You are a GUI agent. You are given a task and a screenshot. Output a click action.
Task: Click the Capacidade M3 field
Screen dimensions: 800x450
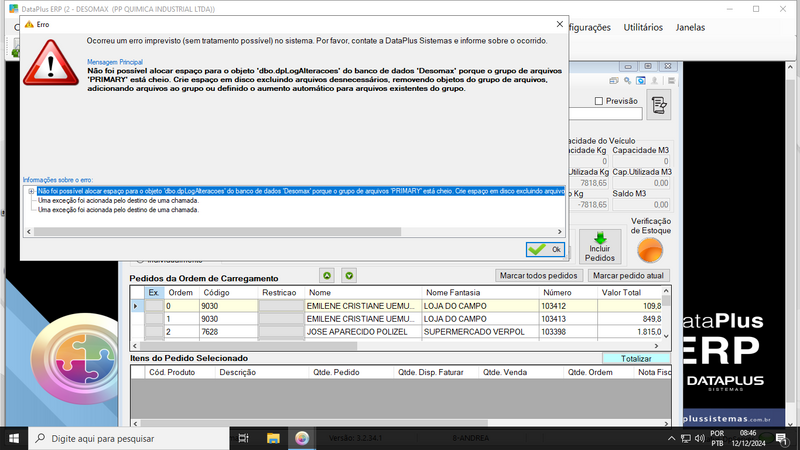tap(642, 161)
